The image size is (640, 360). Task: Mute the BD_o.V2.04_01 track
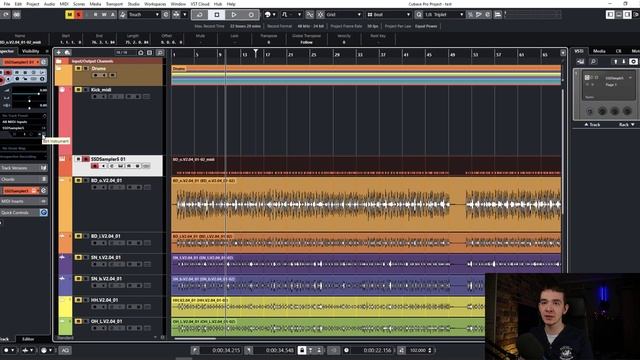click(78, 180)
